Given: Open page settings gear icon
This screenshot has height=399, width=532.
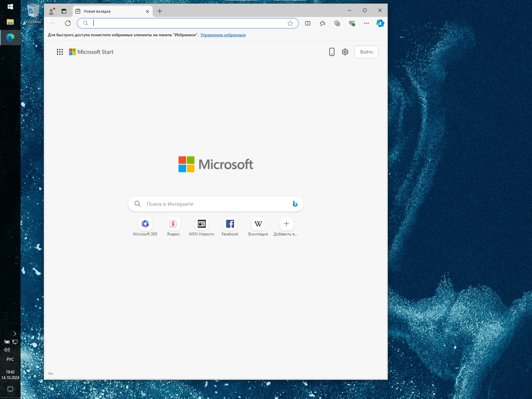Looking at the screenshot, I should click(345, 52).
